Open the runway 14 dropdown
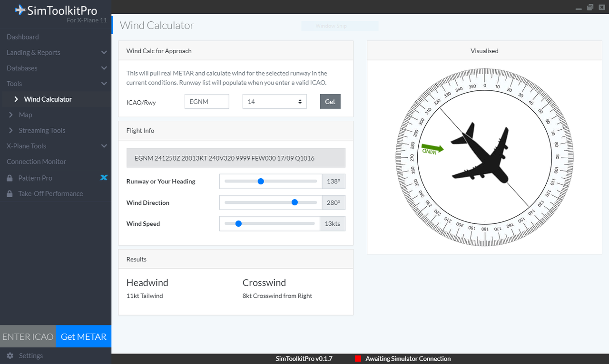 pos(275,102)
